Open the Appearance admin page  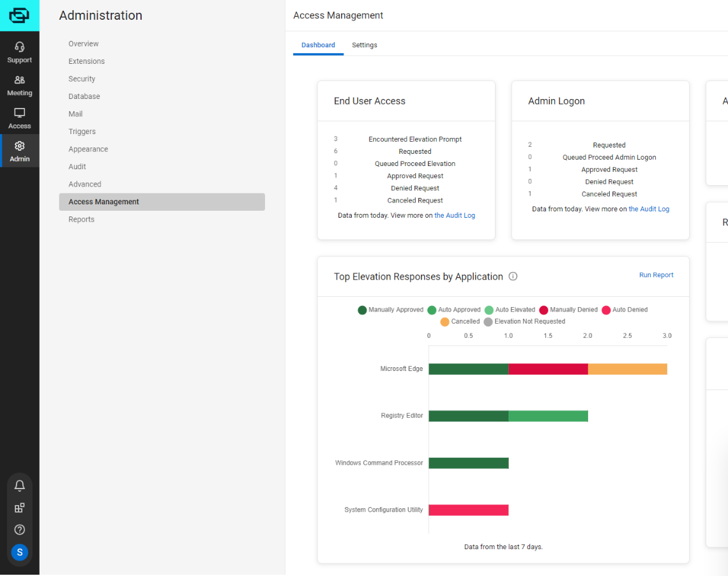pos(88,149)
